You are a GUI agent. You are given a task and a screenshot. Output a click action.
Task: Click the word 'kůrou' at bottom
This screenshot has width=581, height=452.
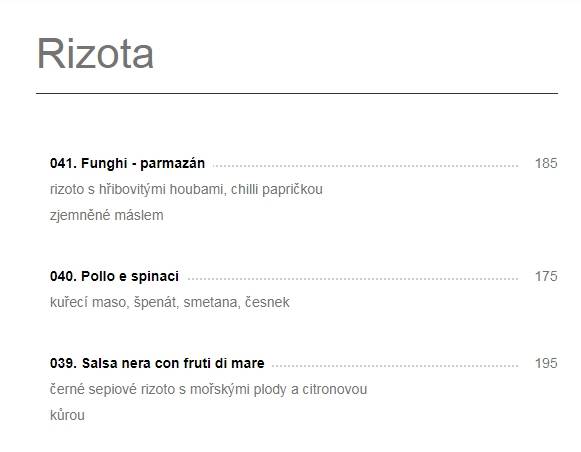click(67, 415)
